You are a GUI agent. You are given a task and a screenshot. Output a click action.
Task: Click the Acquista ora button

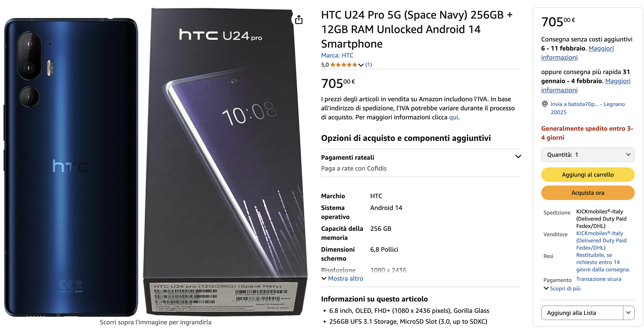pos(587,193)
